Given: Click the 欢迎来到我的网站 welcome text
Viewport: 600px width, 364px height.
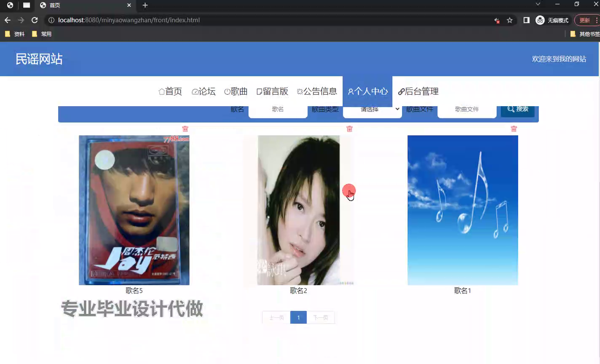Looking at the screenshot, I should tap(559, 59).
